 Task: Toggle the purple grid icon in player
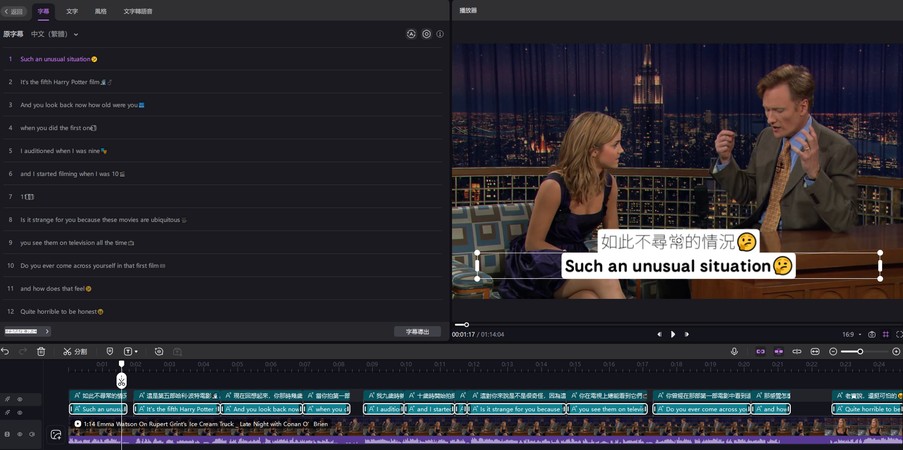(886, 334)
